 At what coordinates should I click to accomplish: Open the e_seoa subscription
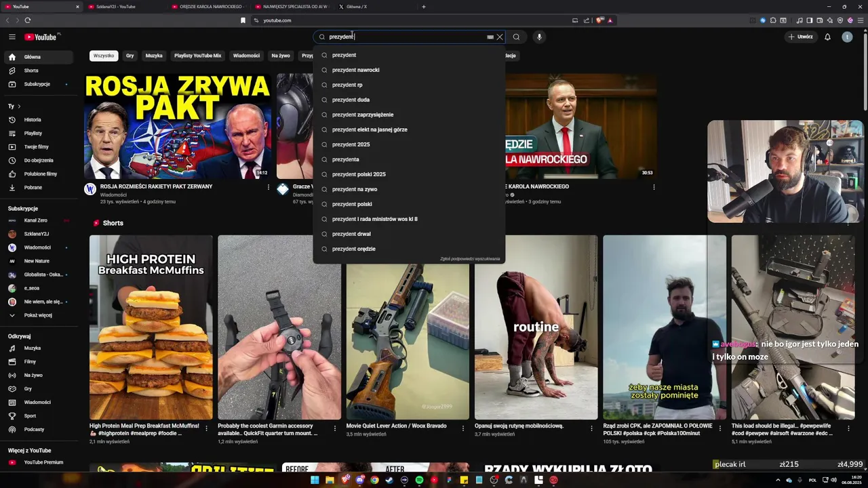tap(38, 288)
